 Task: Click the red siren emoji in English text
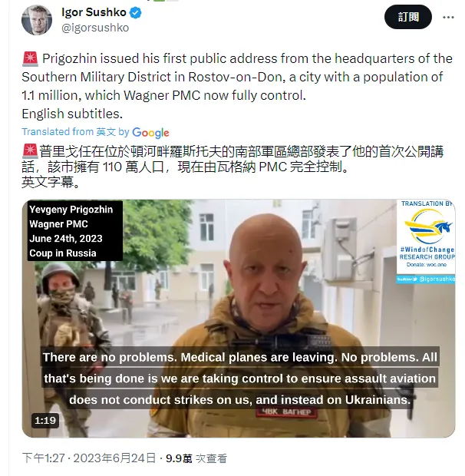[x=30, y=59]
